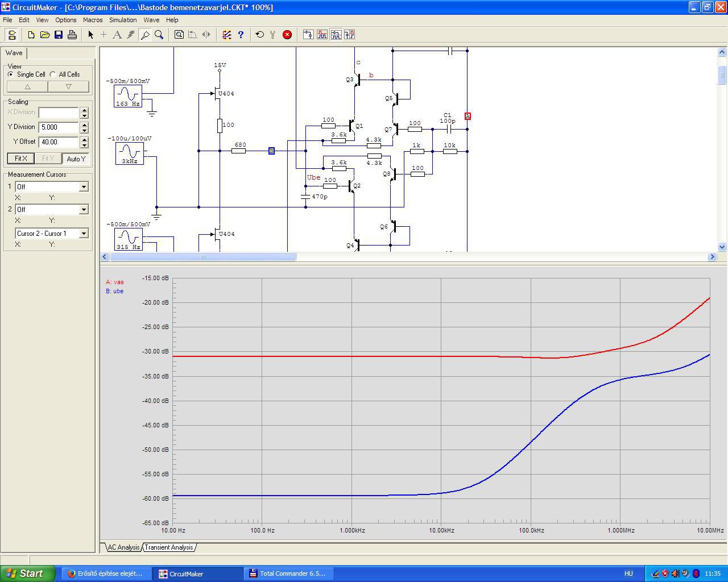Click the Fit X button

pos(21,159)
